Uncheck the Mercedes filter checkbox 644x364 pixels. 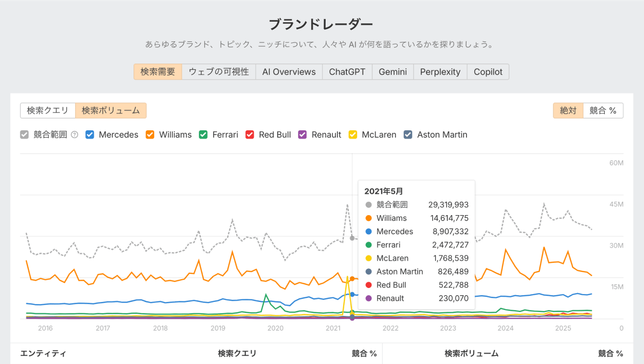[x=90, y=134]
